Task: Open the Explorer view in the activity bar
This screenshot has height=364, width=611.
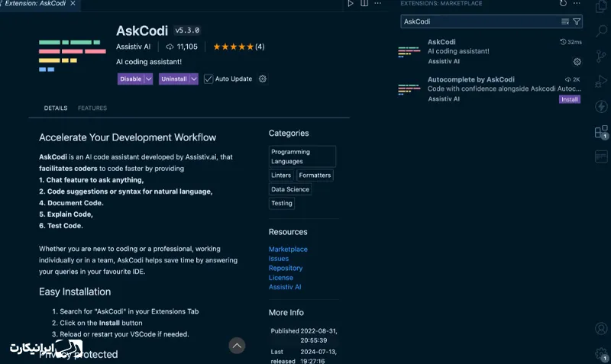Action: point(601,7)
